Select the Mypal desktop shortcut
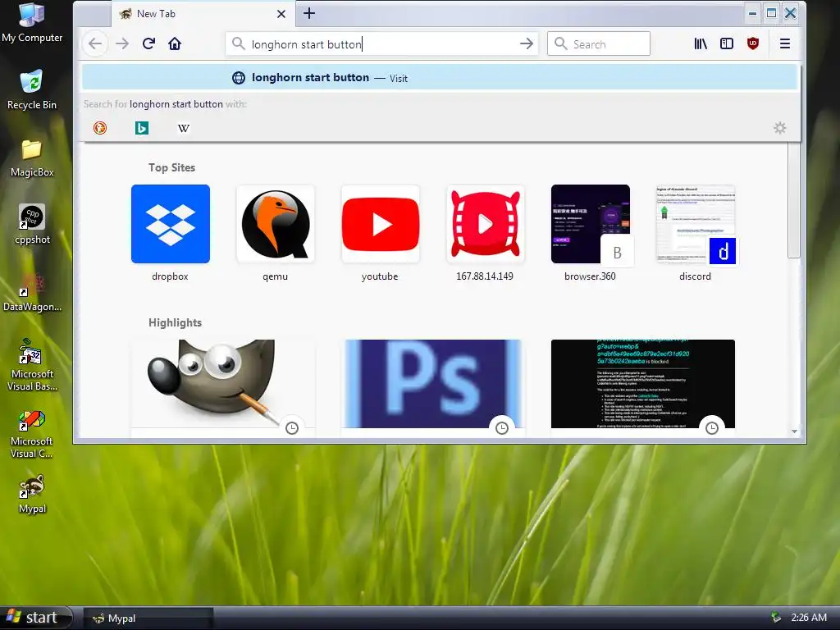The height and width of the screenshot is (630, 840). click(32, 494)
